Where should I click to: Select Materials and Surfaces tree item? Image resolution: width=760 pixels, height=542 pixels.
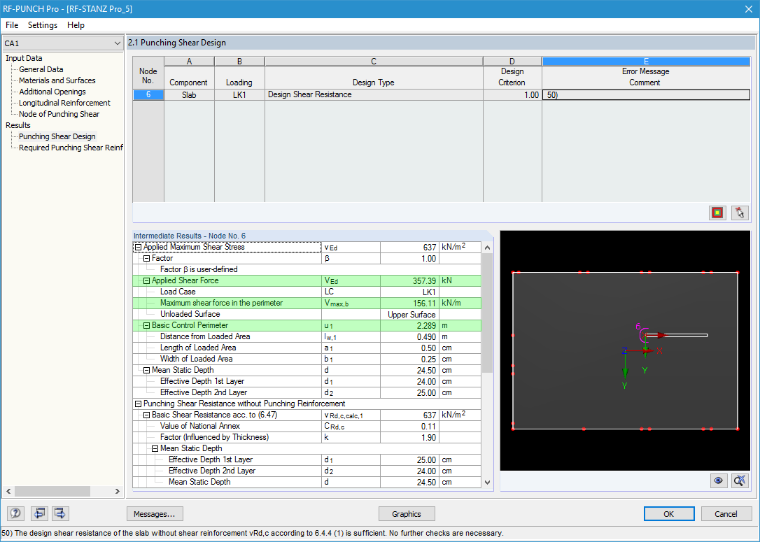(57, 80)
